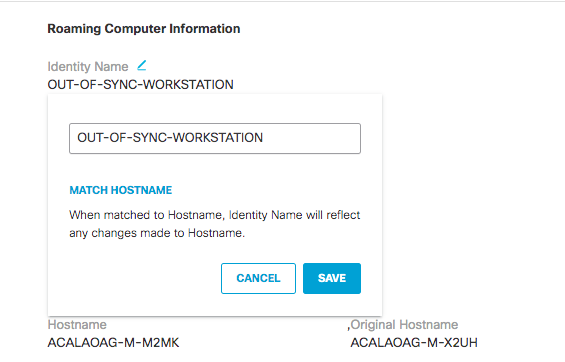Select the ACALAOAG-M-X2UH original hostname value
Image resolution: width=565 pixels, height=362 pixels.
[x=414, y=343]
